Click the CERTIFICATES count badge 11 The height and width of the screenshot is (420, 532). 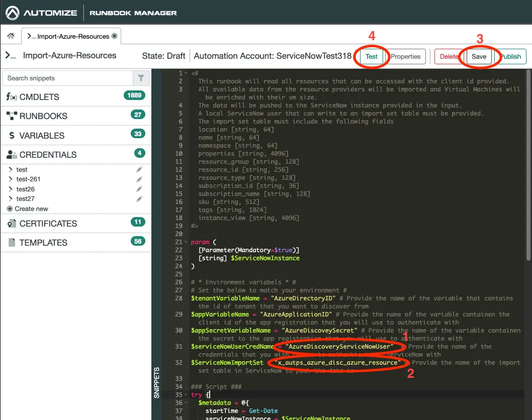[138, 222]
